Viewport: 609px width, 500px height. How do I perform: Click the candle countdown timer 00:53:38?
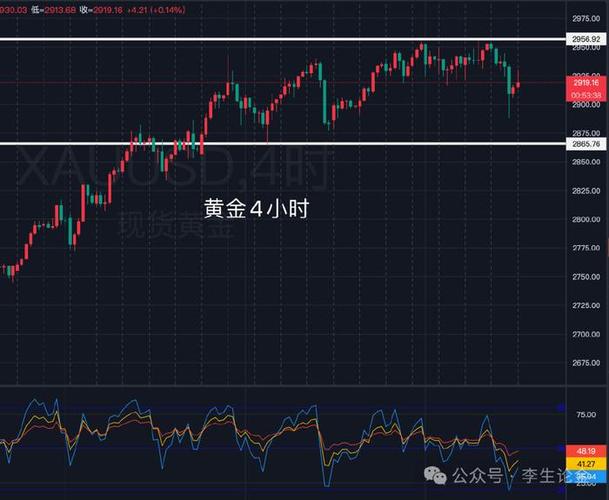[x=586, y=95]
